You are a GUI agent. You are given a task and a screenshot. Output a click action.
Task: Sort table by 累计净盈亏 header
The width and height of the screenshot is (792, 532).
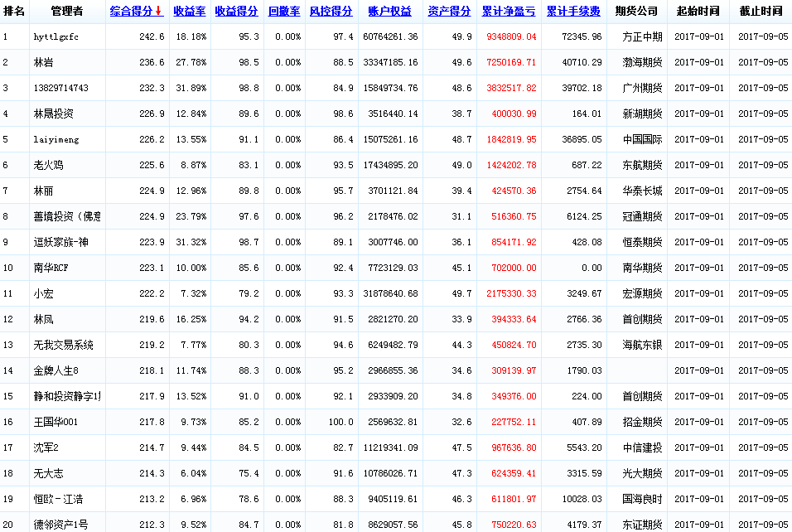[x=509, y=11]
